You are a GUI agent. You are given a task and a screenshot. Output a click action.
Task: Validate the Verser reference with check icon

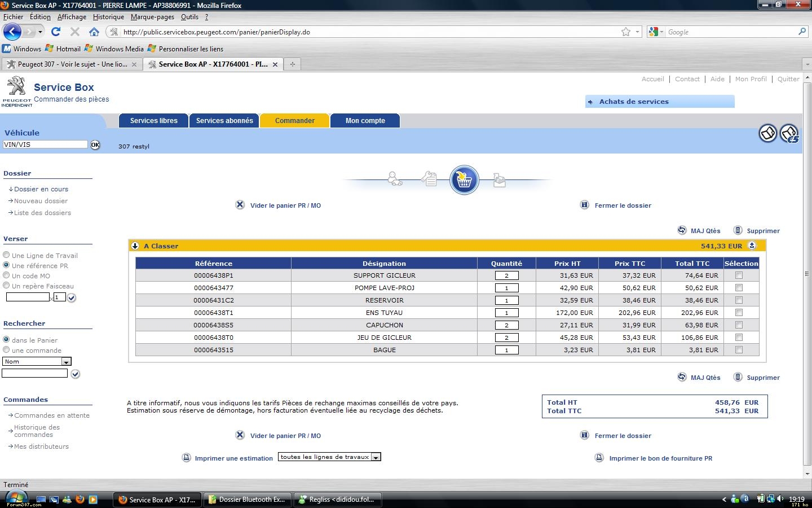pyautogui.click(x=72, y=298)
